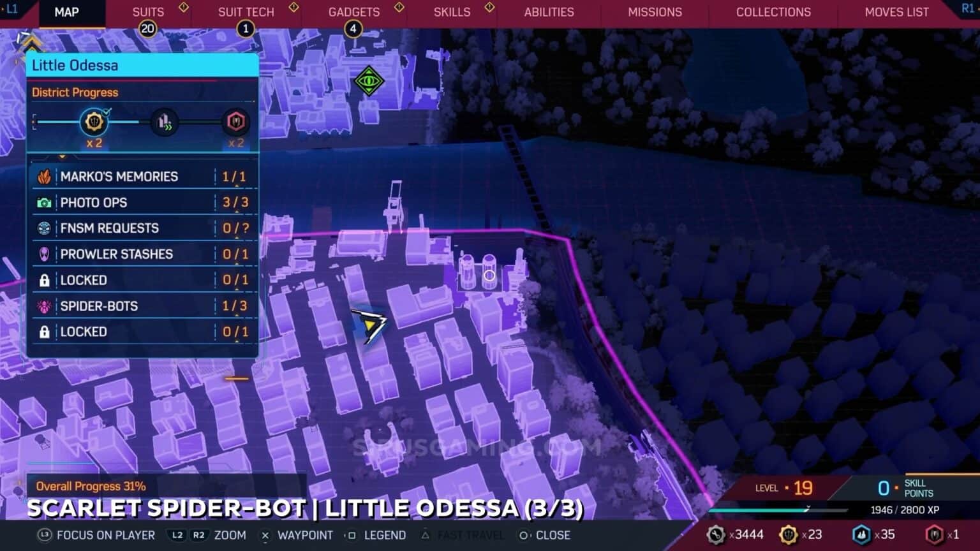Click the white circle waypoint marker
The width and height of the screenshot is (980, 551).
pos(489,275)
